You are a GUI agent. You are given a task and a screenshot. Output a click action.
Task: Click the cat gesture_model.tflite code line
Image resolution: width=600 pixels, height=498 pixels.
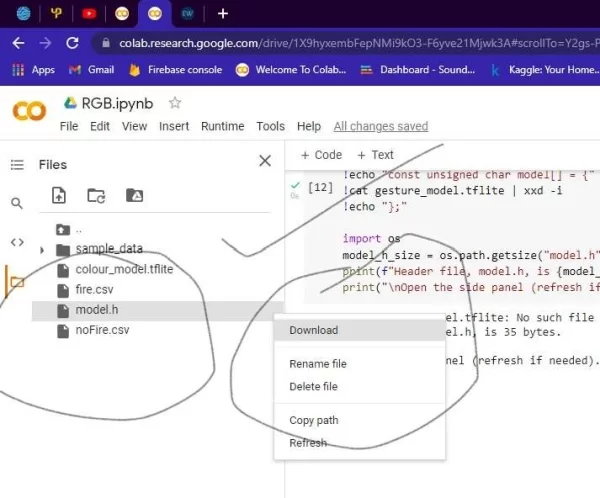pyautogui.click(x=453, y=191)
